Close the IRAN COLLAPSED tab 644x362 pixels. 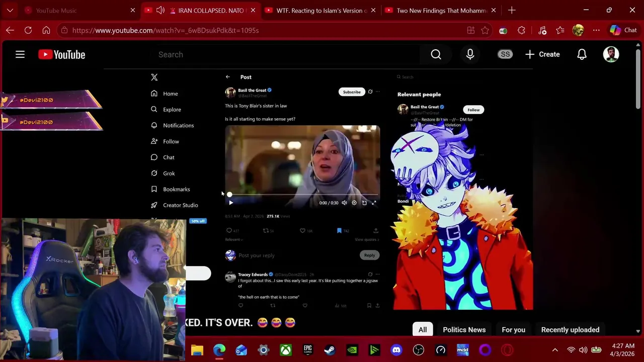click(x=253, y=10)
